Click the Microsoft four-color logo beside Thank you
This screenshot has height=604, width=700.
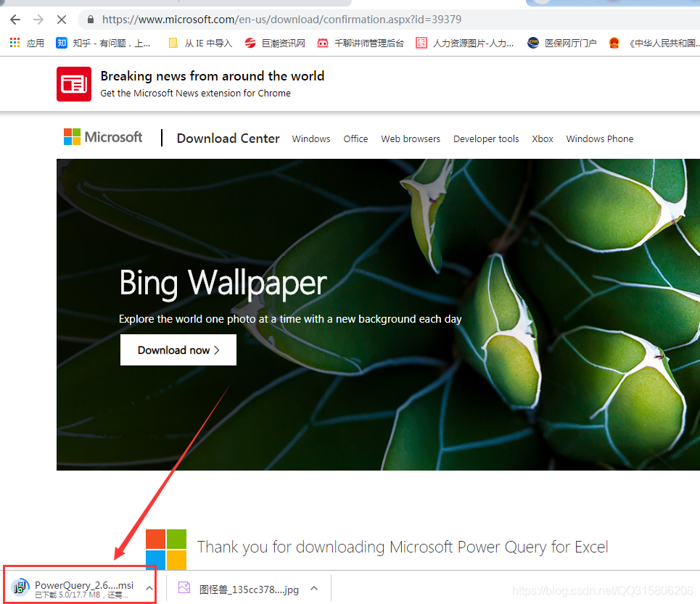coord(166,549)
